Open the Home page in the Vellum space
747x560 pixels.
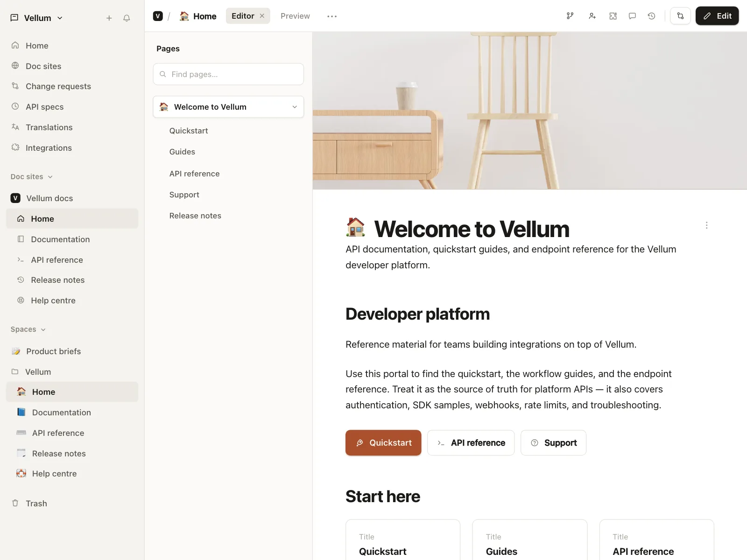[x=72, y=392]
